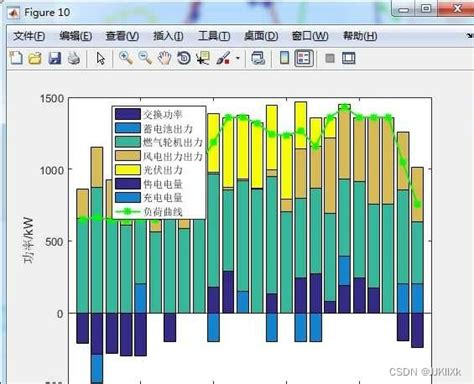Screen dimensions: 474x384
Task: Select the Zoom Out magnifier tool
Action: click(145, 58)
